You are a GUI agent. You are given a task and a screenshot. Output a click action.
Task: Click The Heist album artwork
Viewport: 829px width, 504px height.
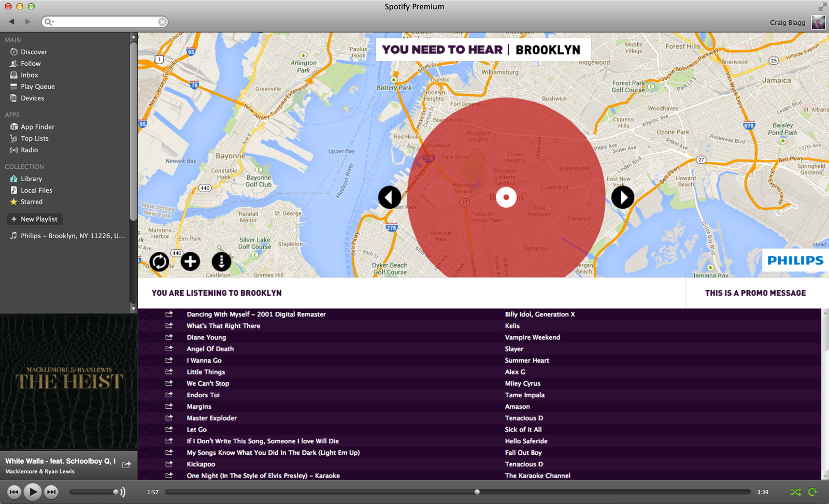(x=68, y=382)
